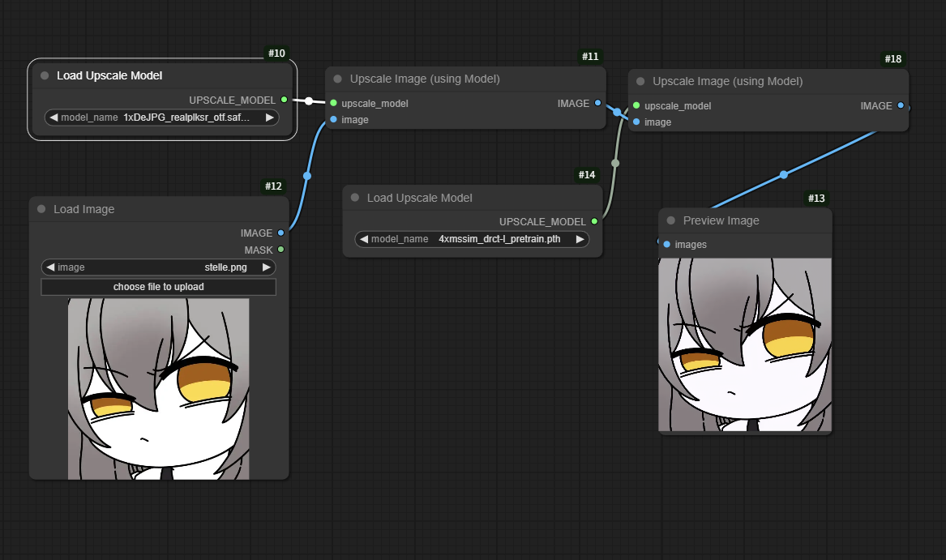Click UPSCALE_MODEL output port on node #10
This screenshot has height=560, width=946.
coord(284,100)
